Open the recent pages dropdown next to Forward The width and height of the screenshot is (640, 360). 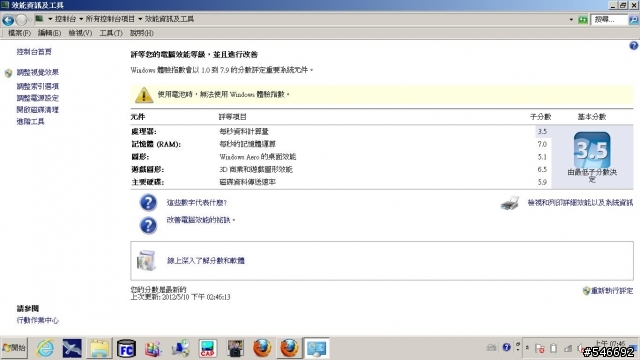tap(30, 20)
